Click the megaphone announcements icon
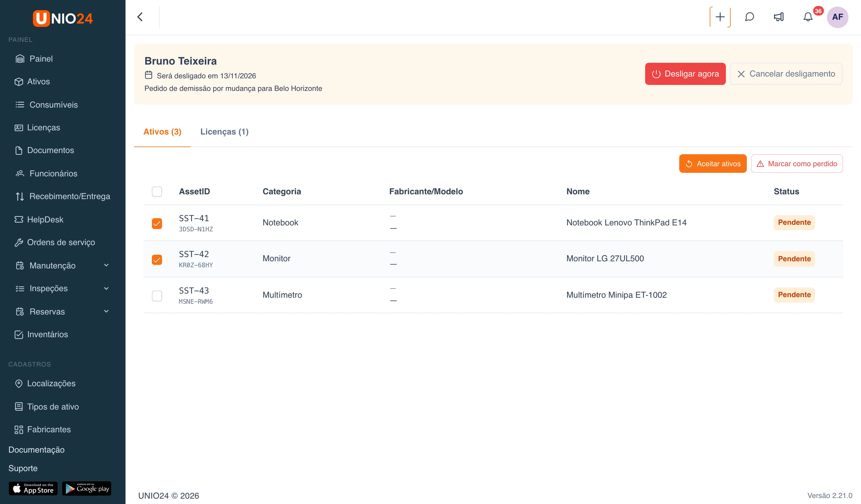The image size is (861, 504). [x=779, y=17]
